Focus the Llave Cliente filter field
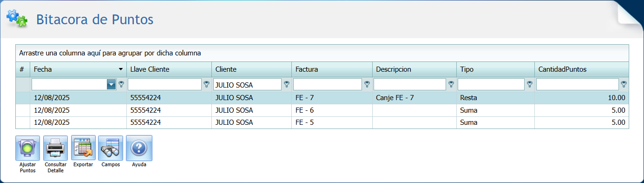644x183 pixels. [x=164, y=84]
